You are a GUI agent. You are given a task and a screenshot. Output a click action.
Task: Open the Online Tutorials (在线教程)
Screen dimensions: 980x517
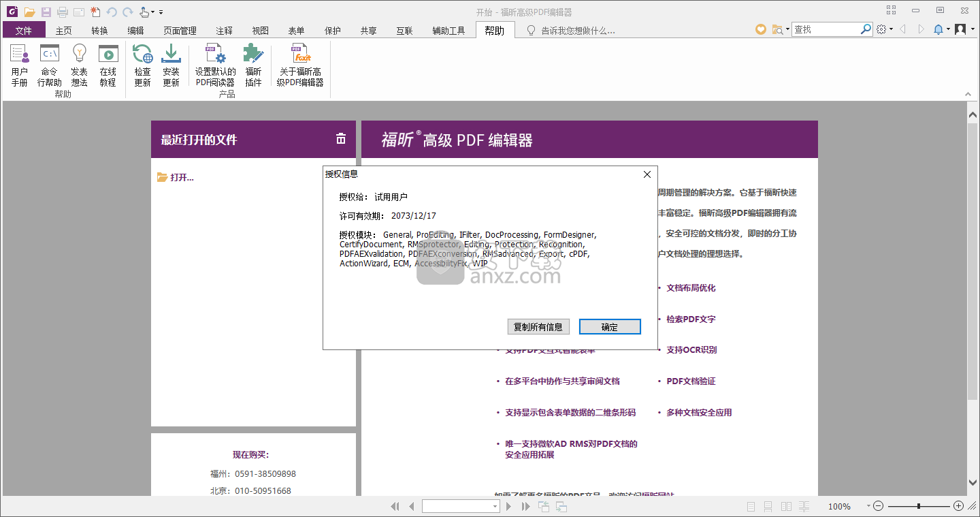[x=108, y=65]
